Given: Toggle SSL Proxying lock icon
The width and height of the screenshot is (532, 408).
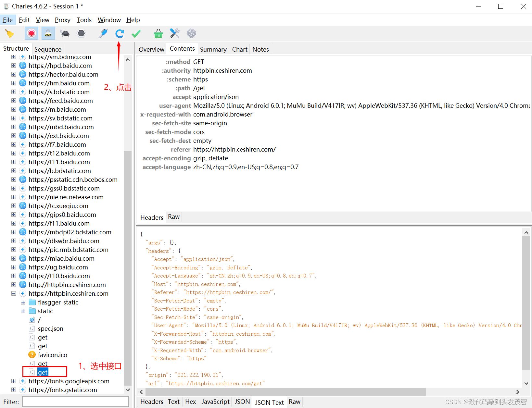Looking at the screenshot, I should (48, 33).
